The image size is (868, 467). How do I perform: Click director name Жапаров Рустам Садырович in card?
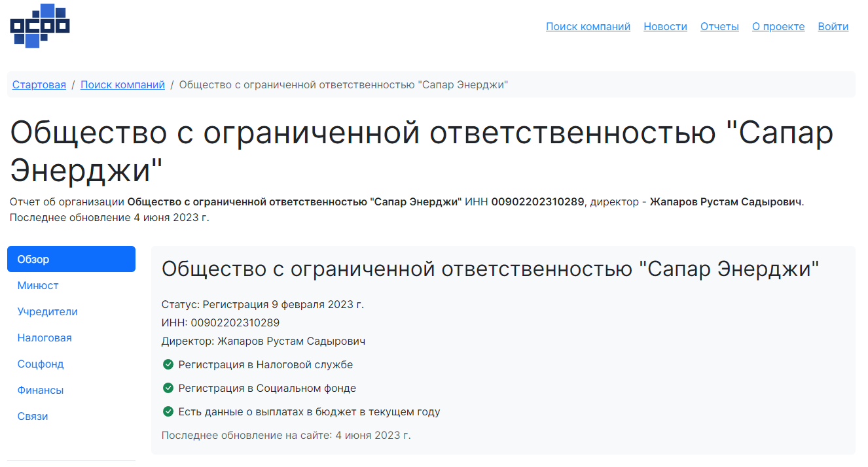click(291, 341)
